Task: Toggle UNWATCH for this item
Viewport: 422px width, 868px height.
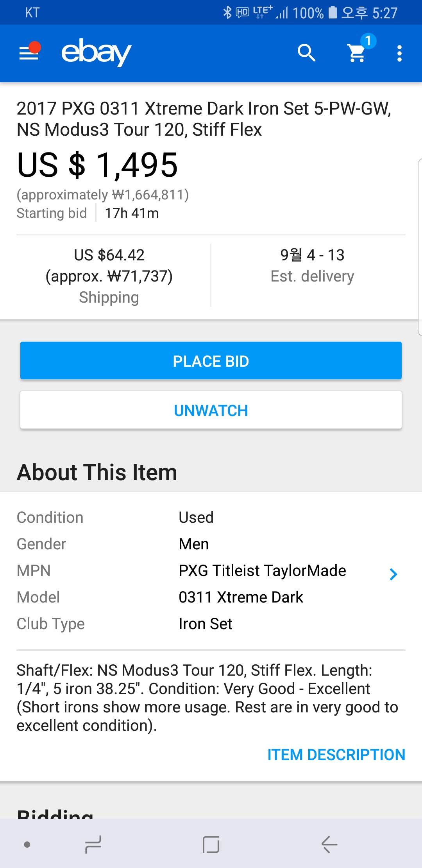Action: 211,410
